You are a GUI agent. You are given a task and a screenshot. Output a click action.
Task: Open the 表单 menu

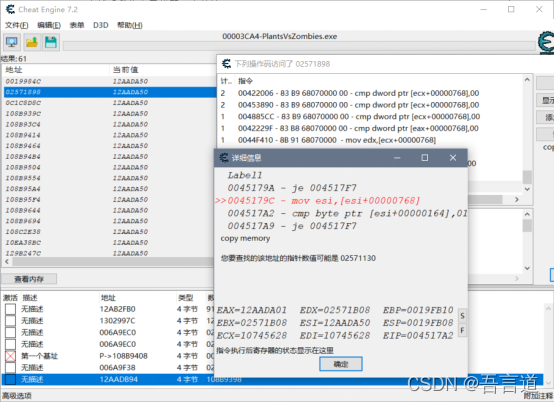pyautogui.click(x=77, y=25)
